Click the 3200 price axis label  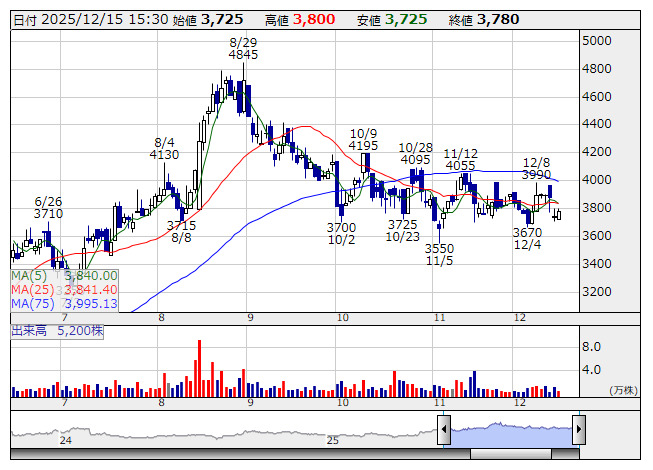click(597, 291)
